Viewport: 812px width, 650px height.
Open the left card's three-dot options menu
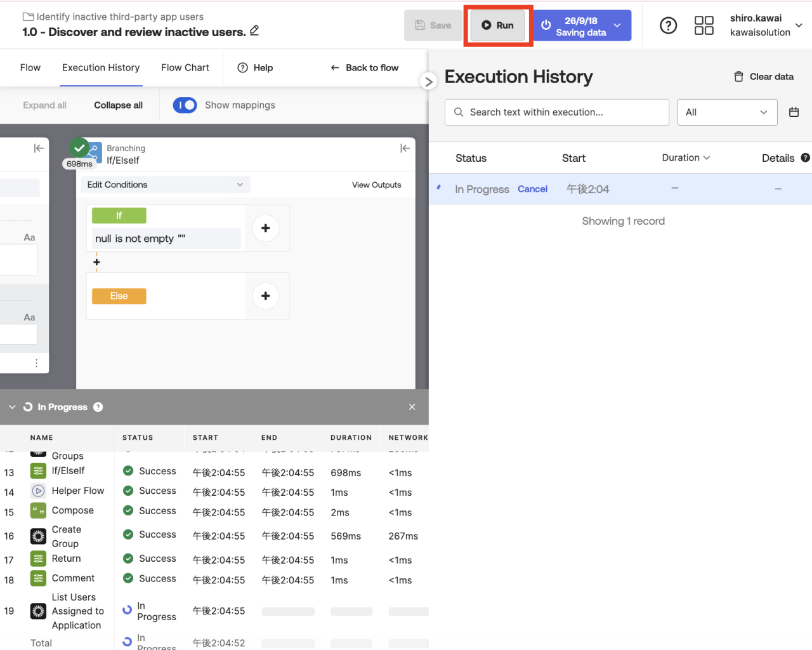(36, 363)
